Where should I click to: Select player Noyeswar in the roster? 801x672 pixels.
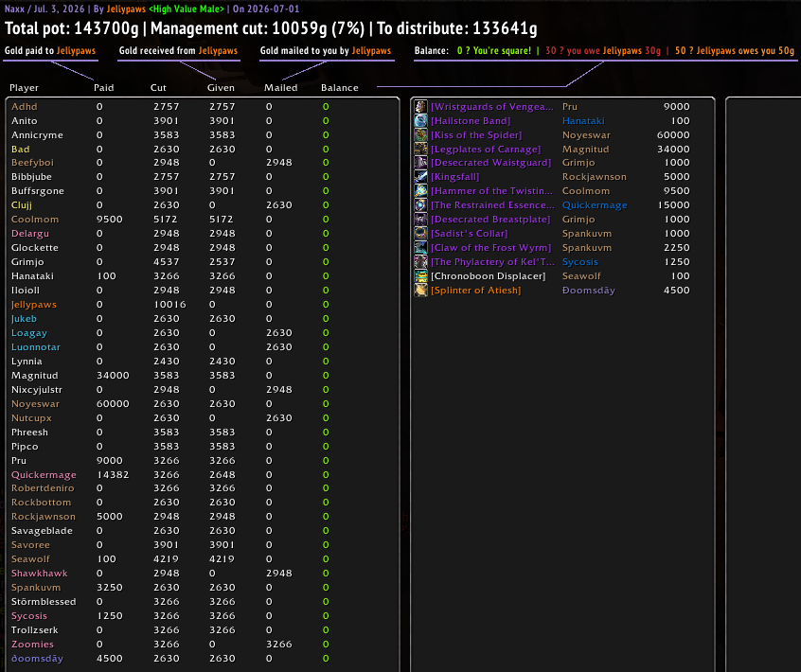pyautogui.click(x=35, y=404)
